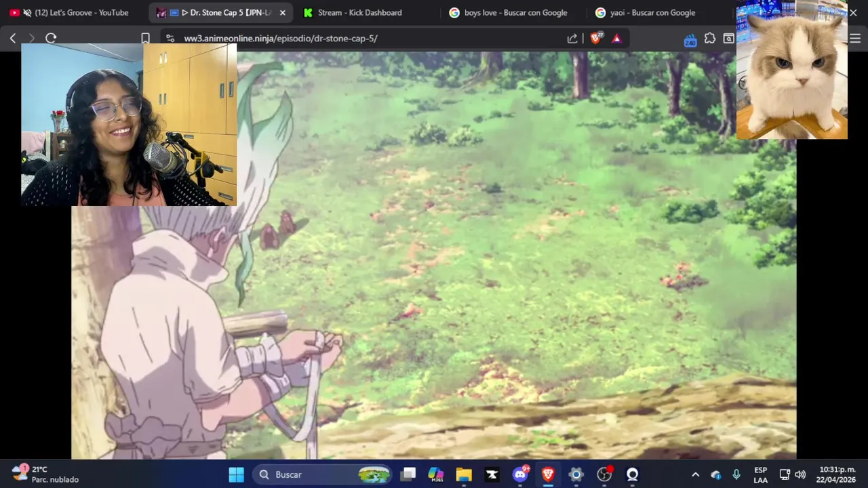Viewport: 868px width, 488px height.
Task: Bookmark this page with the bookmark icon
Action: [x=145, y=38]
